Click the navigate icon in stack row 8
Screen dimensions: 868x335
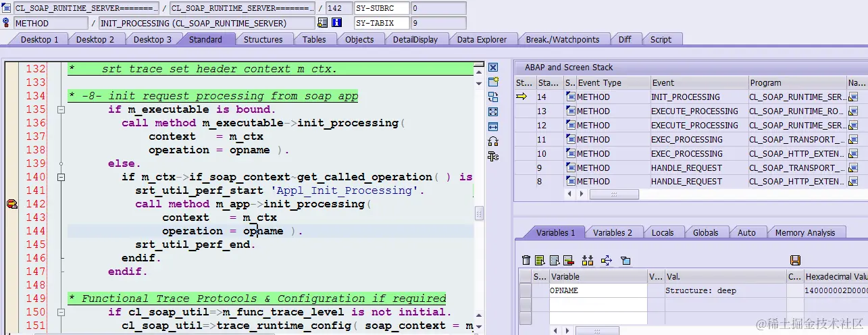[853, 182]
